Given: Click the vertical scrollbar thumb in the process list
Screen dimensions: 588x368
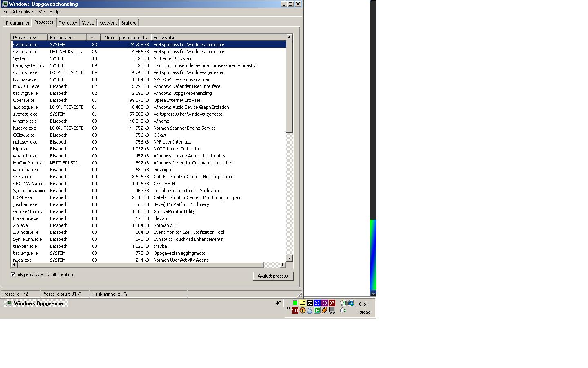Looking at the screenshot, I should coord(290,87).
